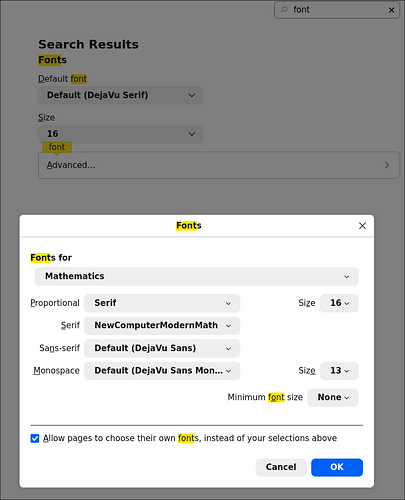405x500 pixels.
Task: Open the Default (DejaVu Serif) font dropdown
Action: coord(120,95)
